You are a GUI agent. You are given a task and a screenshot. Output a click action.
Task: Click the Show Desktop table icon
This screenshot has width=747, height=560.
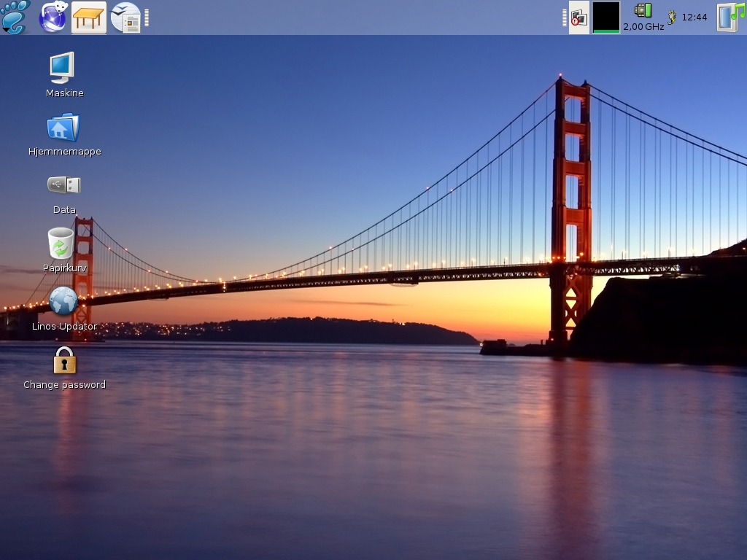(89, 17)
